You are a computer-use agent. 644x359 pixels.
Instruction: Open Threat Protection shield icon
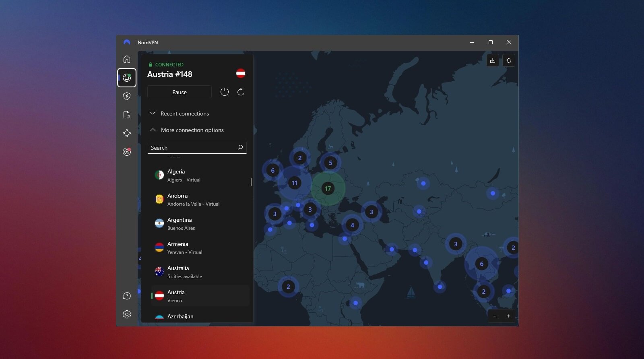point(127,96)
